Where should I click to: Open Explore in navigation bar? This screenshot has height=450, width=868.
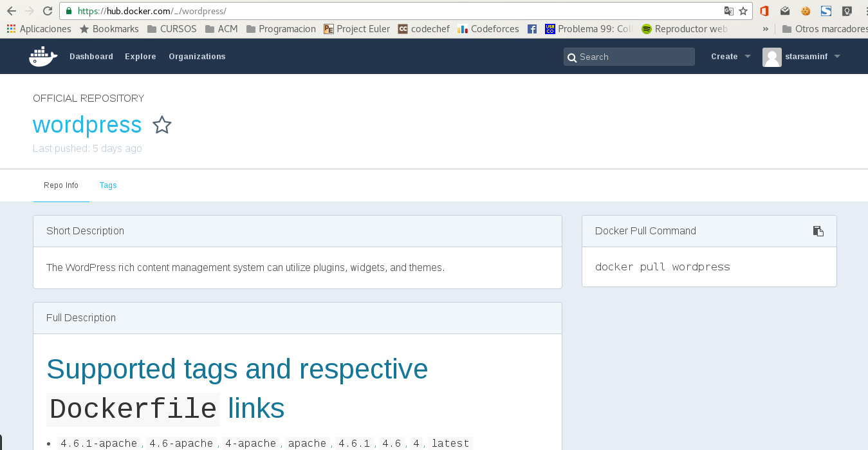click(x=140, y=57)
